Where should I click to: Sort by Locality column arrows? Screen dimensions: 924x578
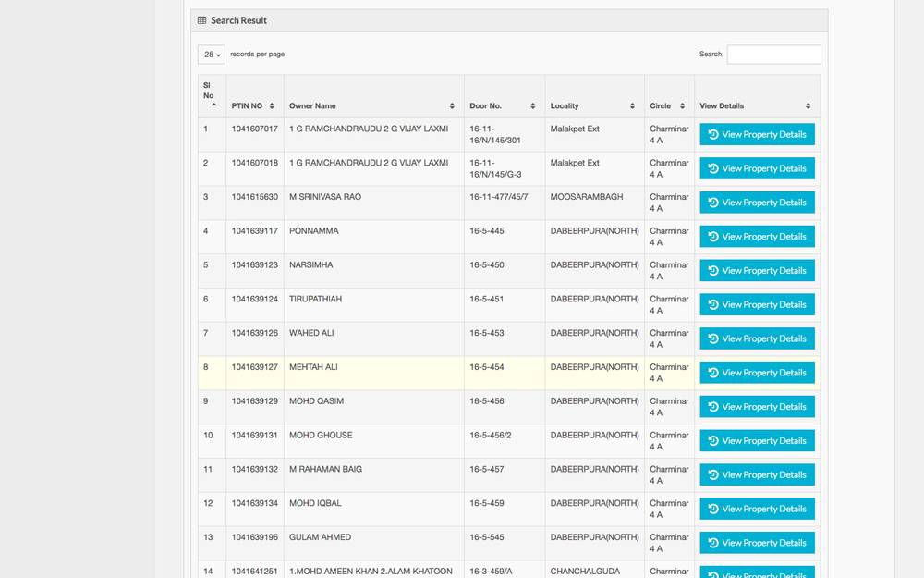point(632,106)
